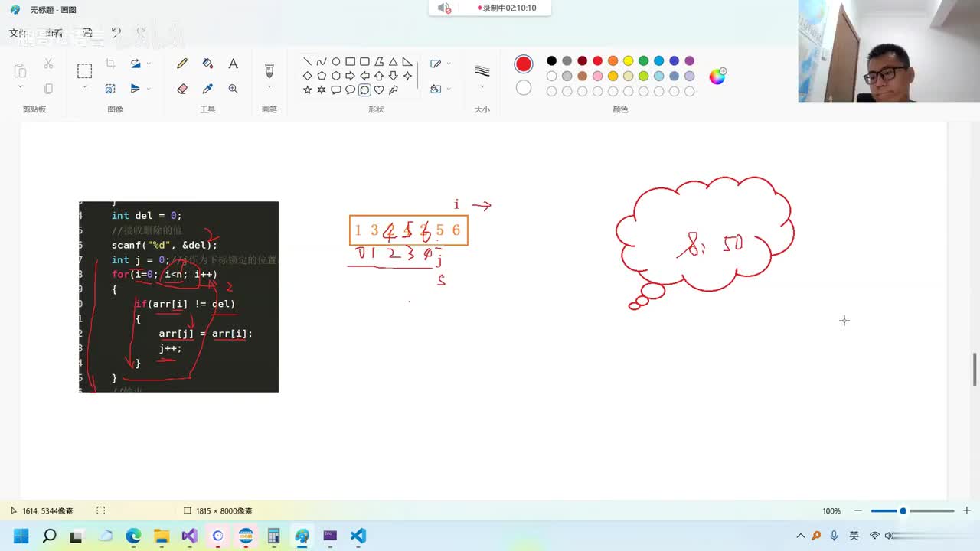The width and height of the screenshot is (980, 551).
Task: Expand the Rotate options arrow
Action: click(x=149, y=64)
